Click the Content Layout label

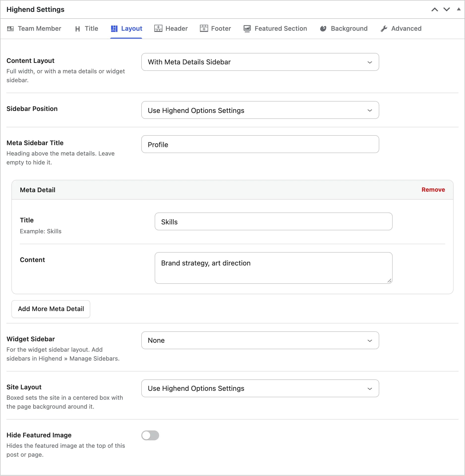tap(30, 61)
